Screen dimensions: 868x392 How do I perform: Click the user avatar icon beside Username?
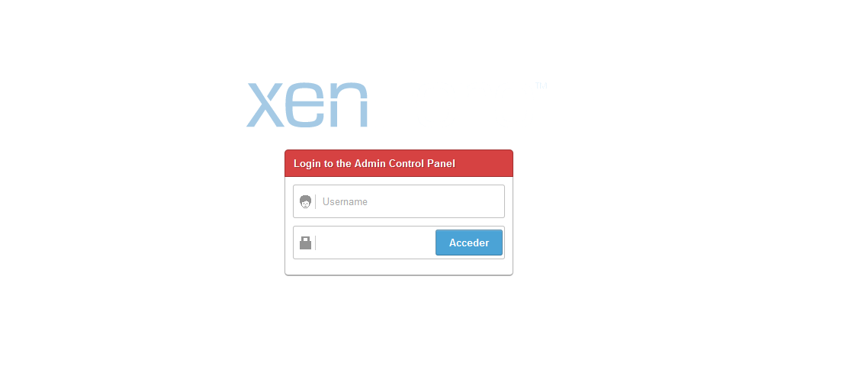pyautogui.click(x=305, y=201)
